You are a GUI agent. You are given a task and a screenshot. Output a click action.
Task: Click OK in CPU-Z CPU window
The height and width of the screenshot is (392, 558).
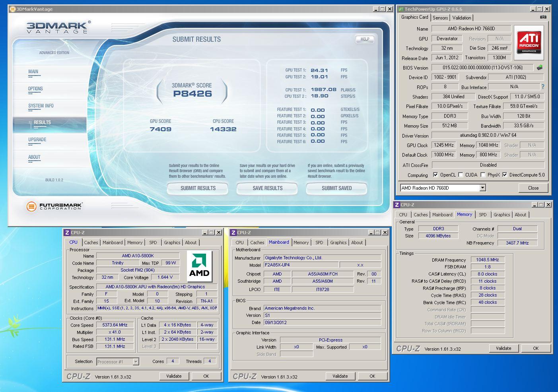click(x=206, y=376)
